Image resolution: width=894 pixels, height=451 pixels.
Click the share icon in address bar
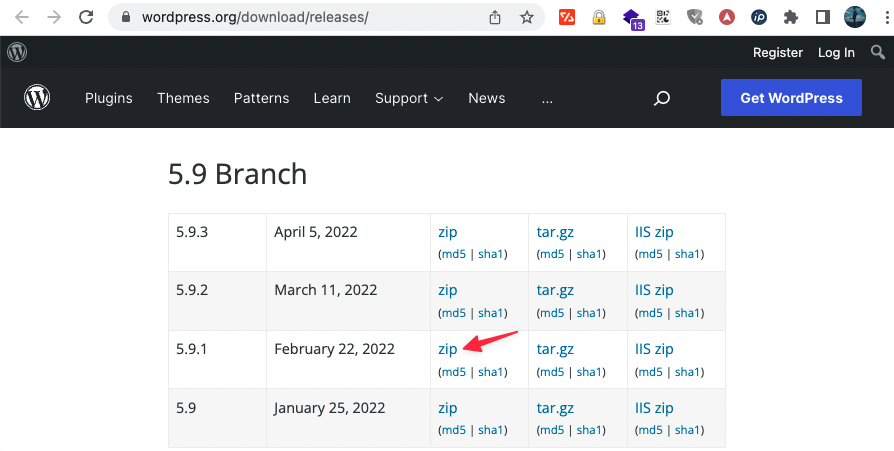click(x=495, y=18)
